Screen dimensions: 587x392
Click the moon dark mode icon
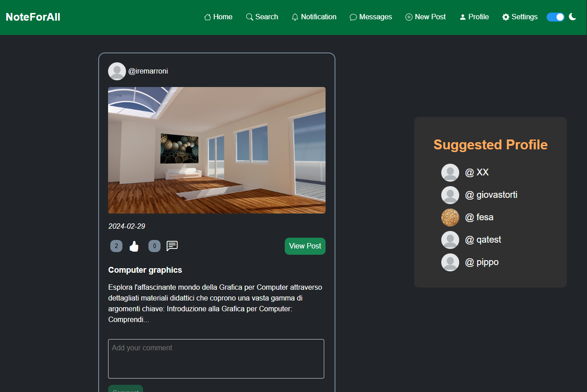coord(572,17)
